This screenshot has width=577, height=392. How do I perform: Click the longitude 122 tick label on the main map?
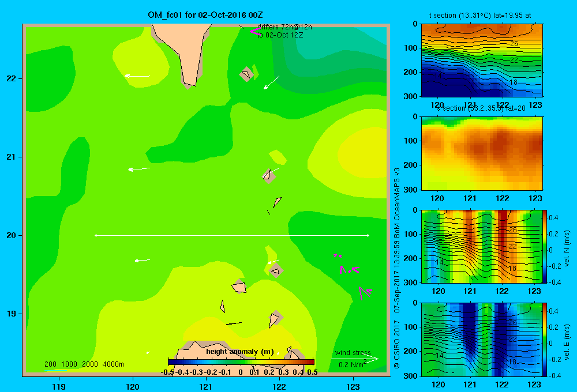click(x=279, y=386)
